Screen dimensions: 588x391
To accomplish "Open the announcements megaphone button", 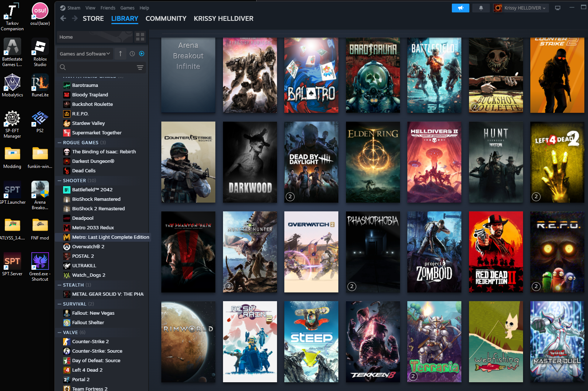I will pos(460,8).
